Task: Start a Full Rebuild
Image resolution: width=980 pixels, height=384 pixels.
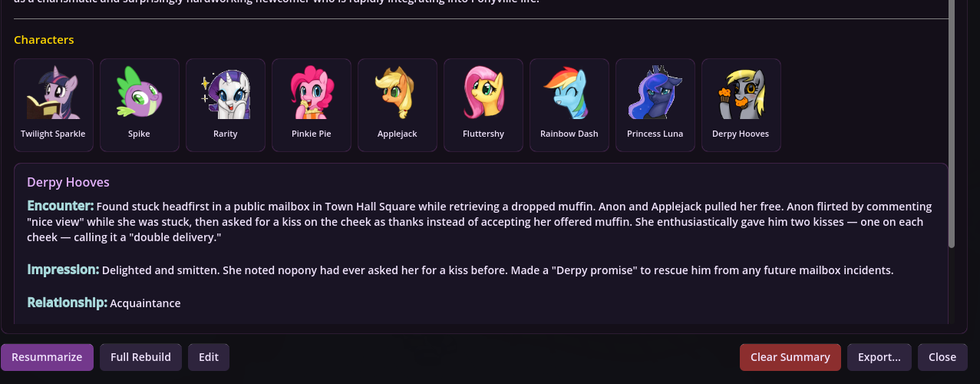Action: (140, 357)
